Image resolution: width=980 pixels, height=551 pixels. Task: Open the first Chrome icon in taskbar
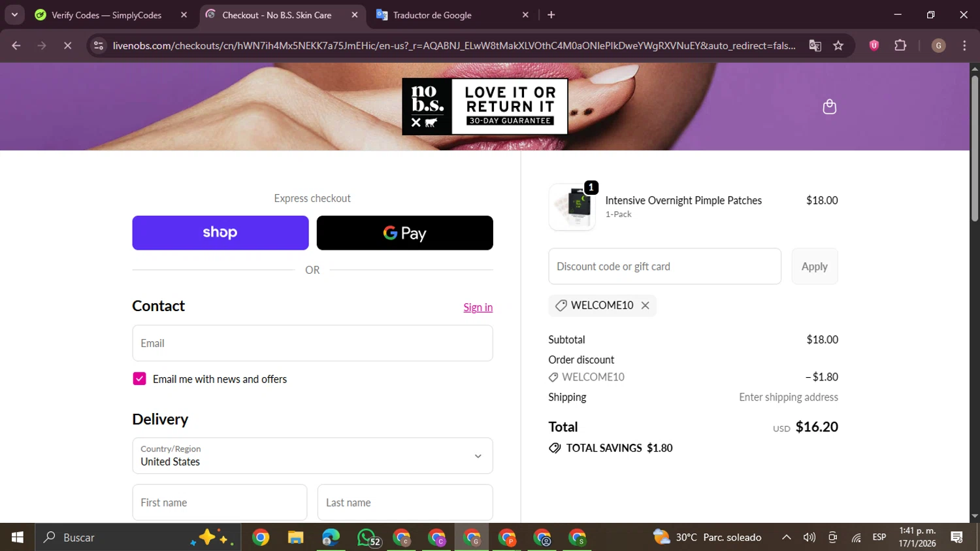[261, 537]
